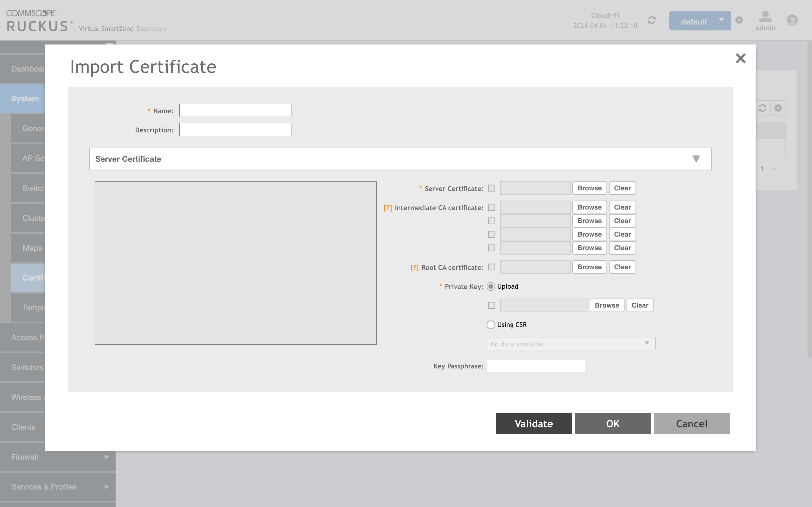Check the Server Certificate checkbox

pyautogui.click(x=492, y=188)
